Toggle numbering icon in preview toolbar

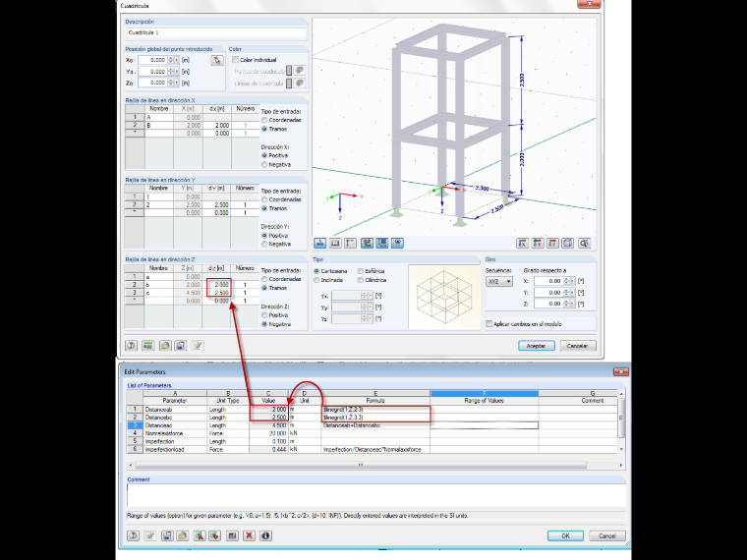pyautogui.click(x=335, y=244)
